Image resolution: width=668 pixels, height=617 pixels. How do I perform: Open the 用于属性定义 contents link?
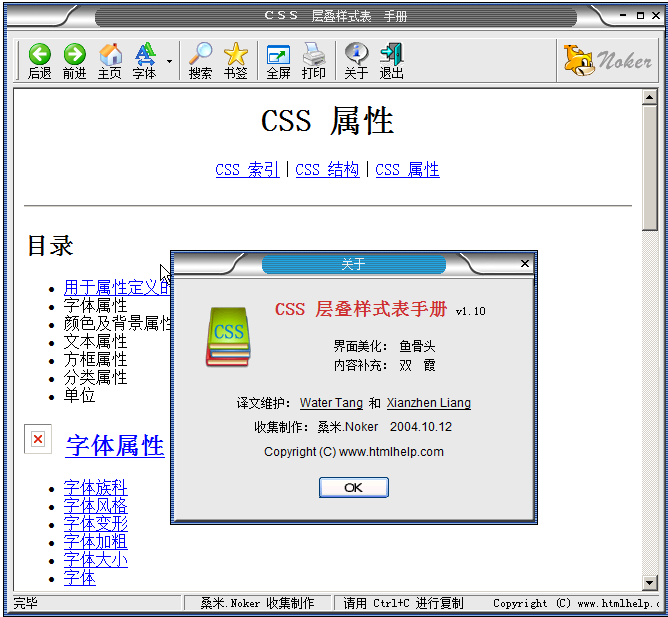[x=117, y=287]
